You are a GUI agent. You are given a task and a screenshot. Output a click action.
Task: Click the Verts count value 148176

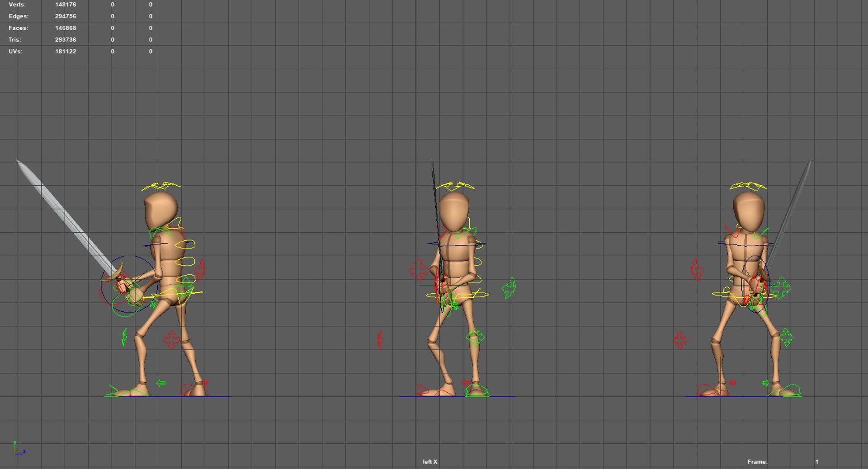click(x=65, y=5)
